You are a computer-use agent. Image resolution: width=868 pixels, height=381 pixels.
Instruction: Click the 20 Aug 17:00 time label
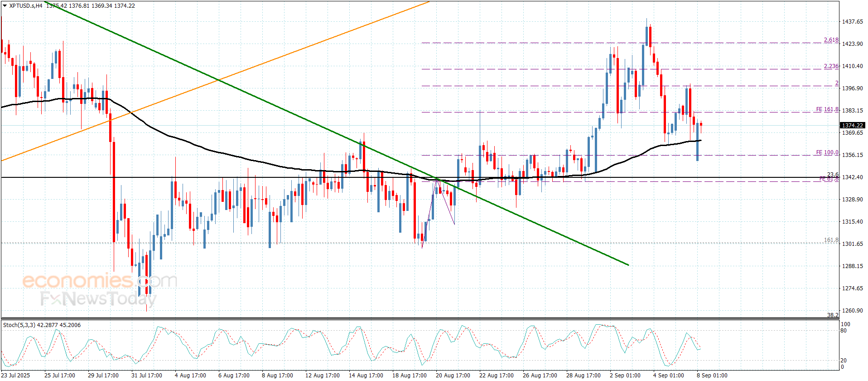point(453,376)
